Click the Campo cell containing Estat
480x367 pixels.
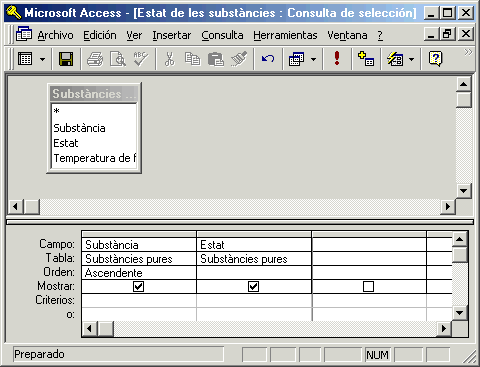click(254, 245)
